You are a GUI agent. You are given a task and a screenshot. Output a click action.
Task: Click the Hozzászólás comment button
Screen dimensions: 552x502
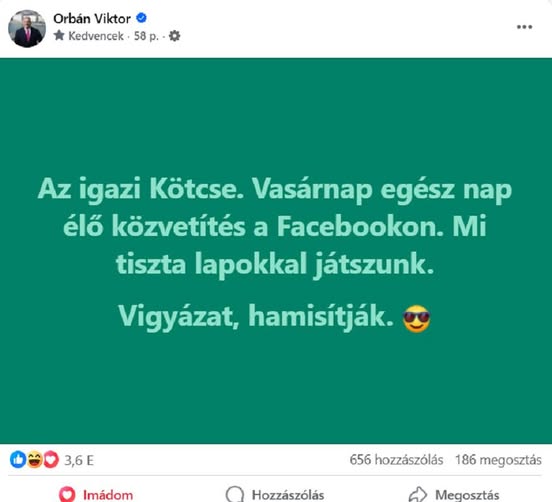275,495
